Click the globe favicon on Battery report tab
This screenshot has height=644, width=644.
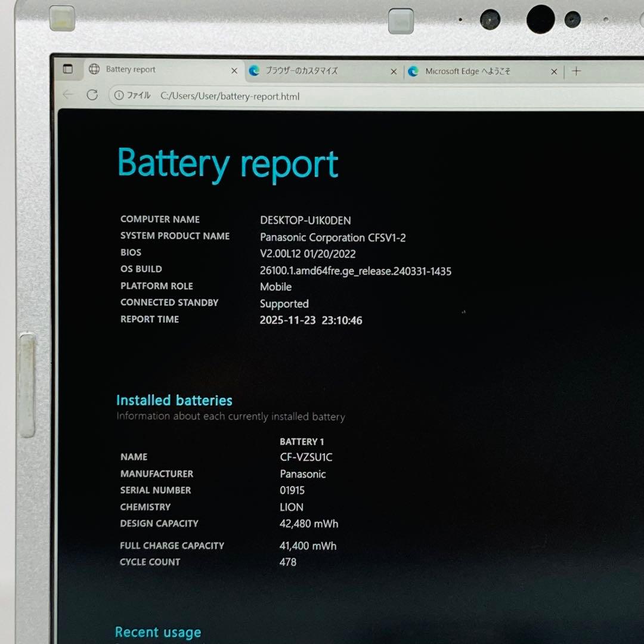(94, 69)
